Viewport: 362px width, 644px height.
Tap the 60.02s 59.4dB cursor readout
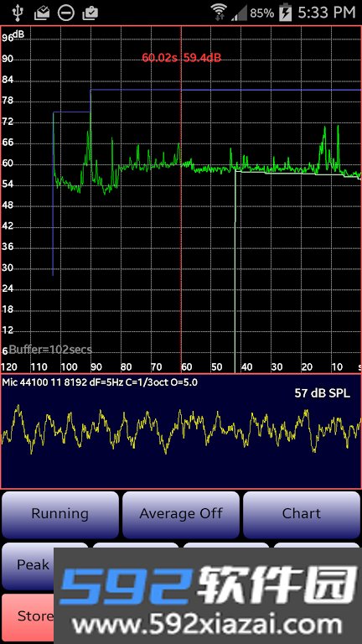coord(181,58)
